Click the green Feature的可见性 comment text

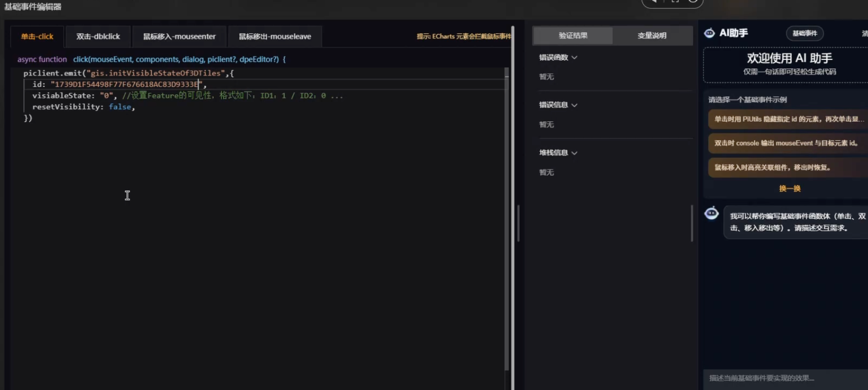232,96
